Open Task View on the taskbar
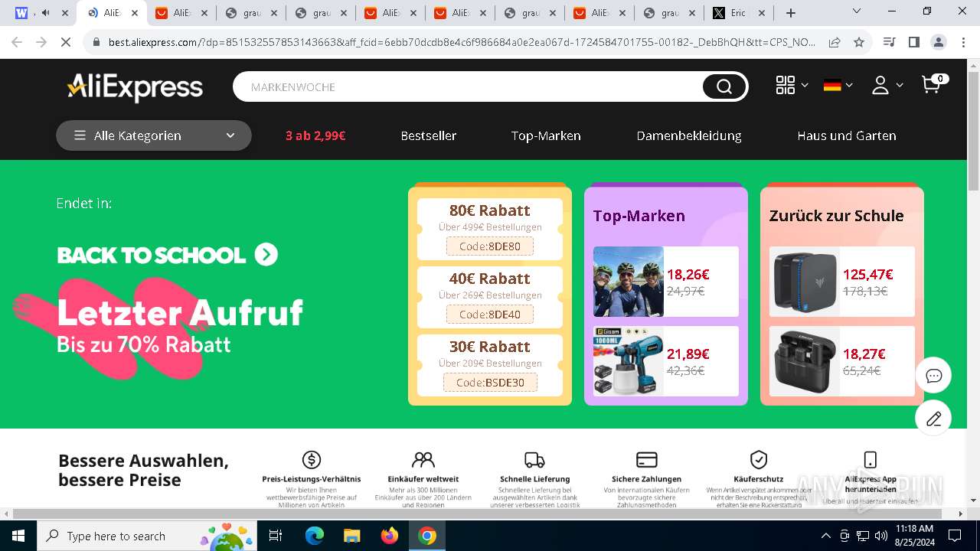 click(x=276, y=536)
